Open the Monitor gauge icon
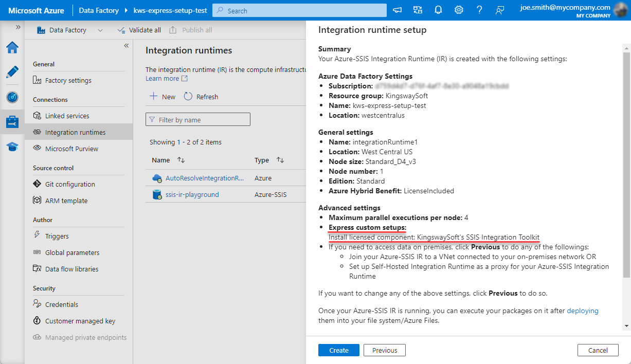 coord(12,97)
